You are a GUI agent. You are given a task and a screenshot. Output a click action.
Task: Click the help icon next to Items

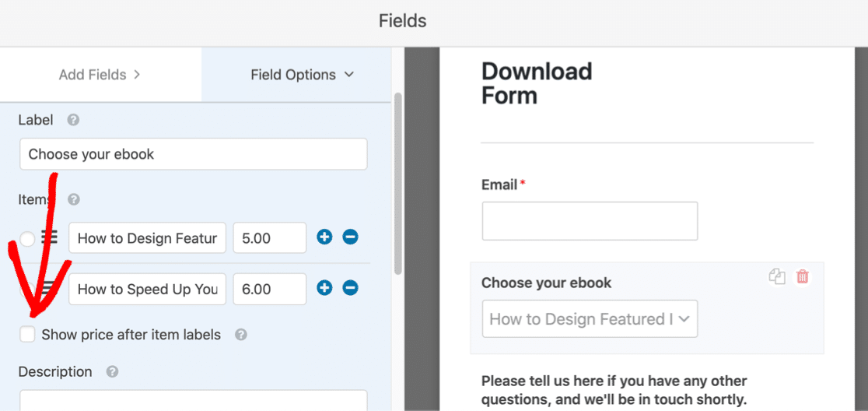coord(74,199)
